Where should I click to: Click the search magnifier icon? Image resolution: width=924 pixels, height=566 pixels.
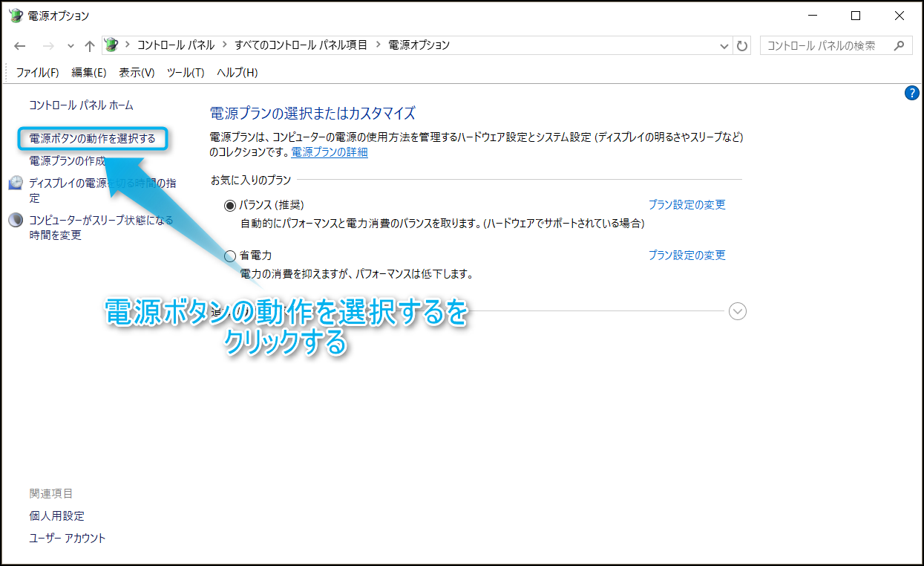coord(899,45)
